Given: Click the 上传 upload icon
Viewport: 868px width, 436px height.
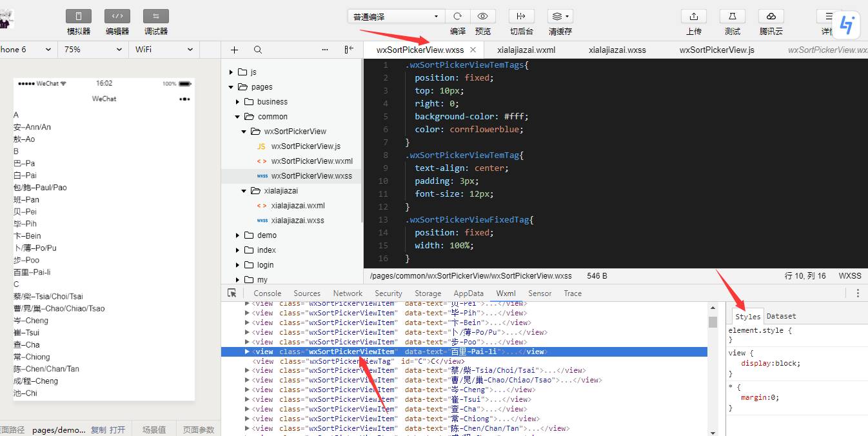Looking at the screenshot, I should coord(694,16).
